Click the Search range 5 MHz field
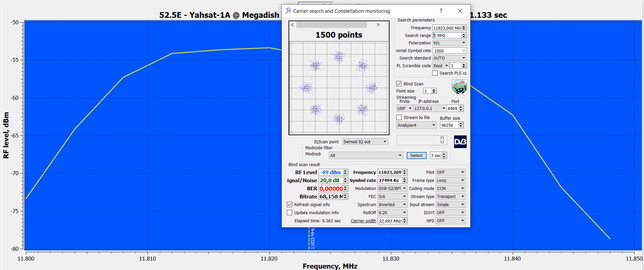Viewport: 644px width, 270px height. [449, 35]
